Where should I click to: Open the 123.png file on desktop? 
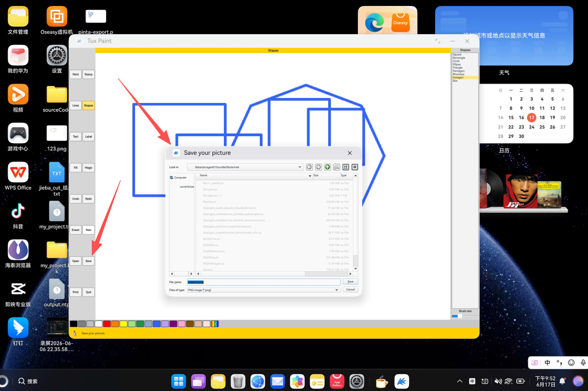click(x=57, y=138)
